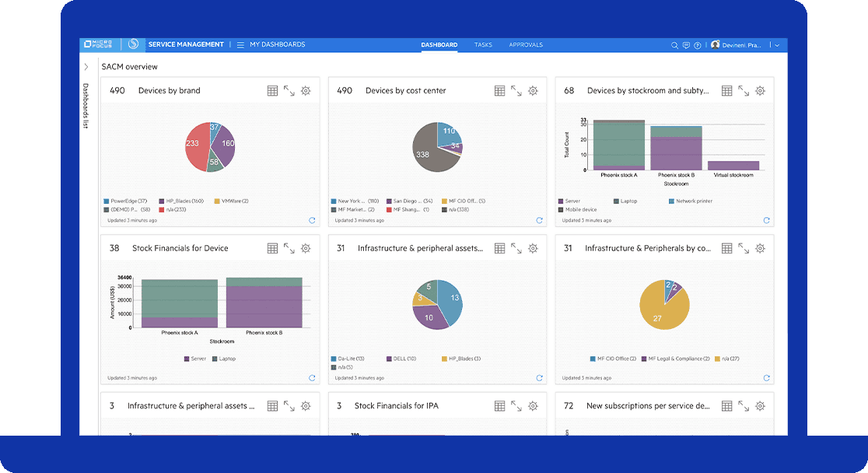Refresh the Devices by cost center widget
Image resolution: width=868 pixels, height=473 pixels.
[539, 220]
